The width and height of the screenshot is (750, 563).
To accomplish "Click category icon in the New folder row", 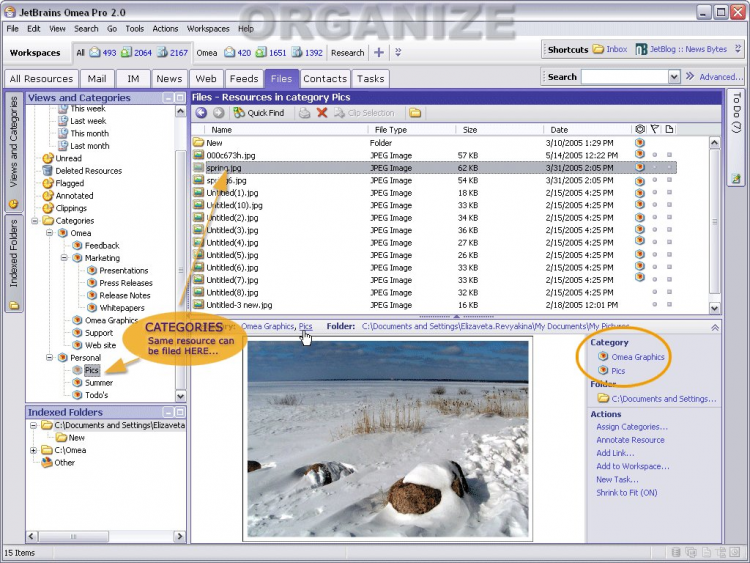I will [x=640, y=143].
